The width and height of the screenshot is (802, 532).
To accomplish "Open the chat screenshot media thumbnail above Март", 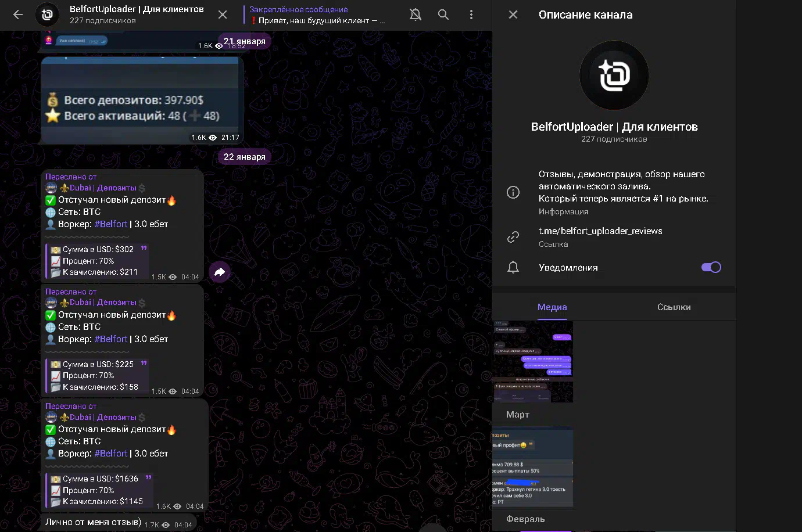I will 532,361.
